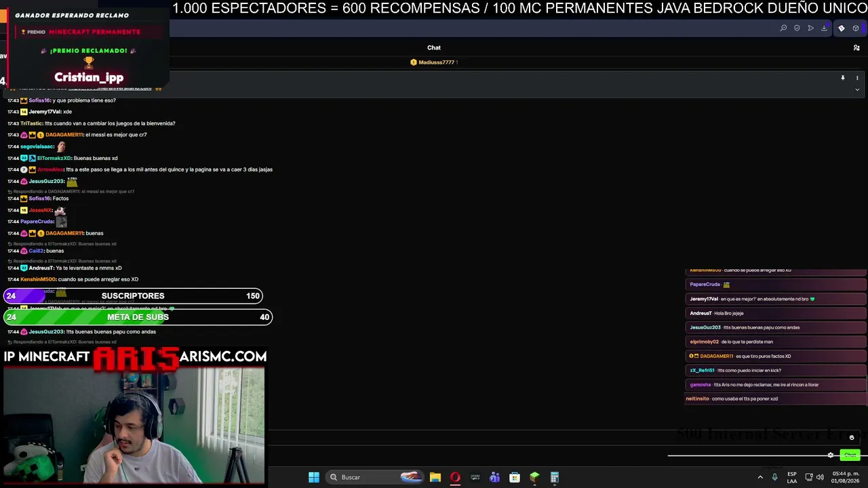Open Microsoft Teams from the taskbar
Viewport: 868px width, 488px height.
click(x=494, y=477)
